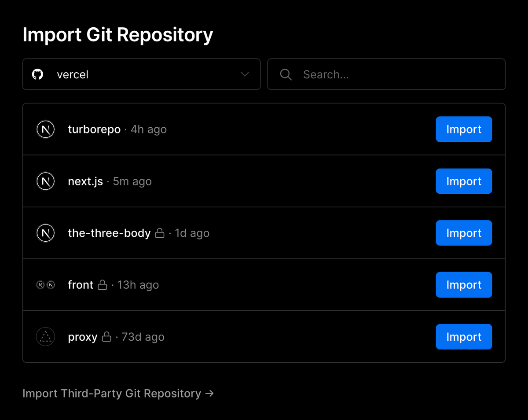Click the magnifying glass search icon
Viewport: 528px width, 420px height.
tap(286, 74)
